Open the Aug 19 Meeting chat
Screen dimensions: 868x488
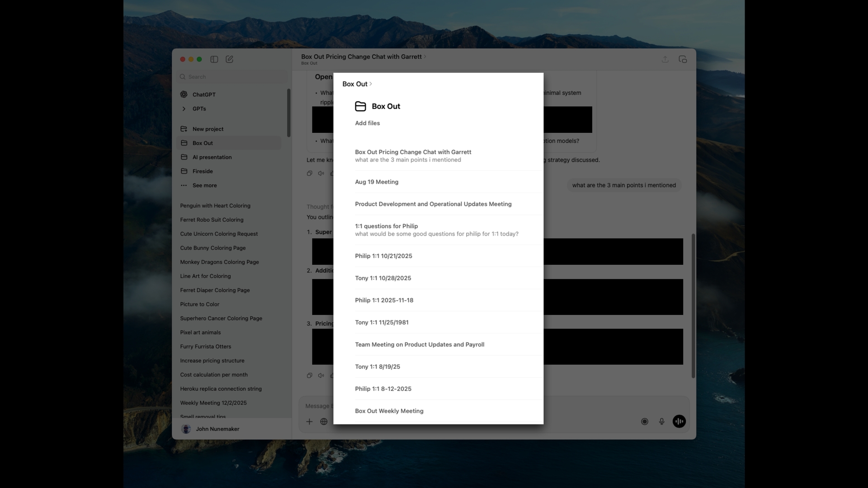click(377, 182)
